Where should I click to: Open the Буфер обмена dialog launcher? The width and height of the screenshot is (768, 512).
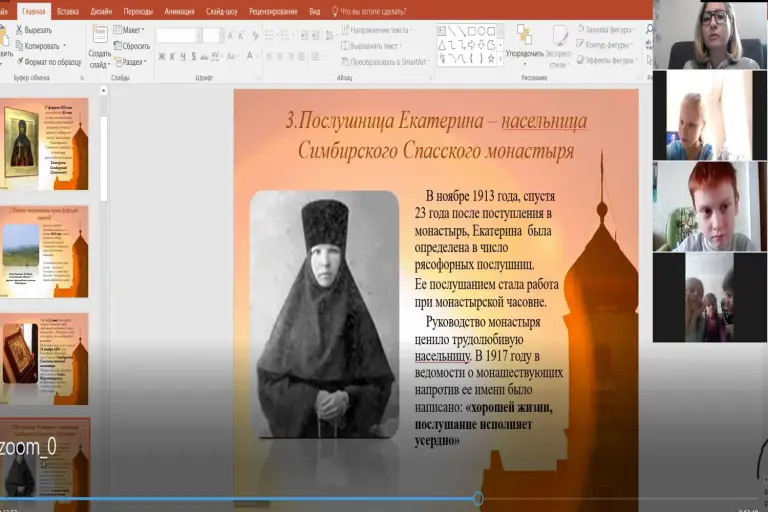tap(82, 78)
